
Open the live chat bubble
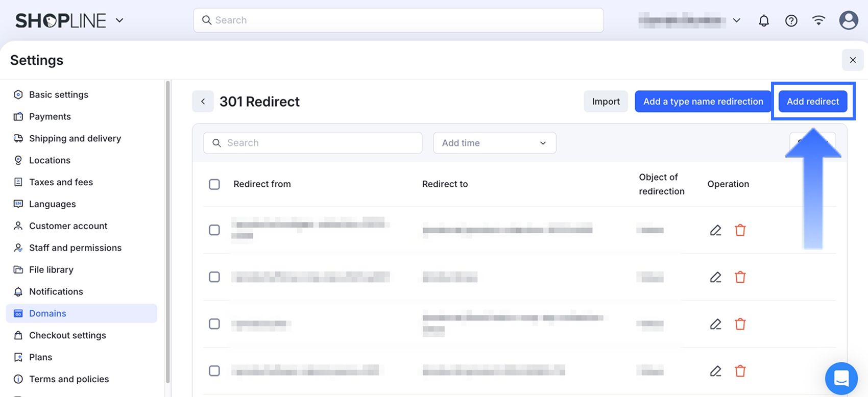point(841,378)
